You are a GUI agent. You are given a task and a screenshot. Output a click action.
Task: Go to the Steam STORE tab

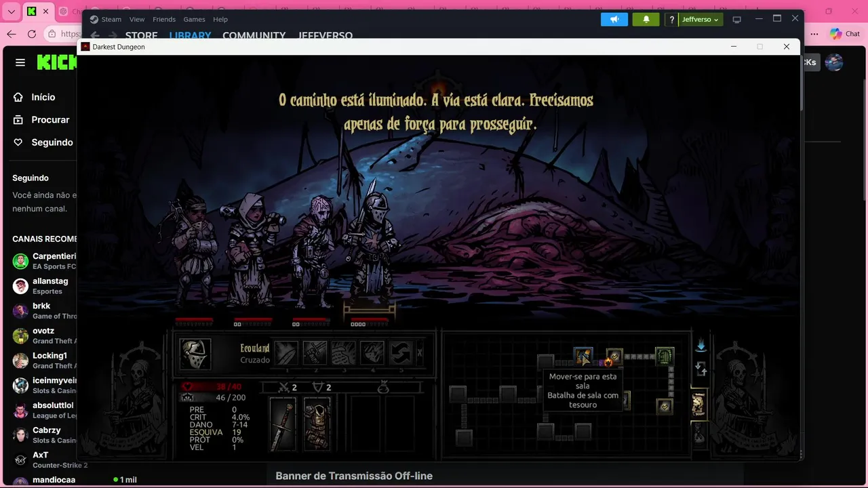[141, 36]
